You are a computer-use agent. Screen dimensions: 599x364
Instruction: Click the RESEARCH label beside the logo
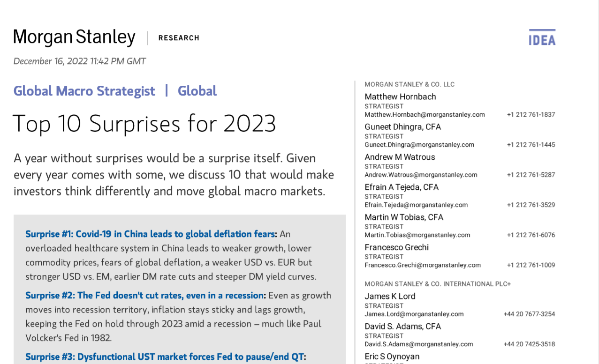[x=179, y=38]
